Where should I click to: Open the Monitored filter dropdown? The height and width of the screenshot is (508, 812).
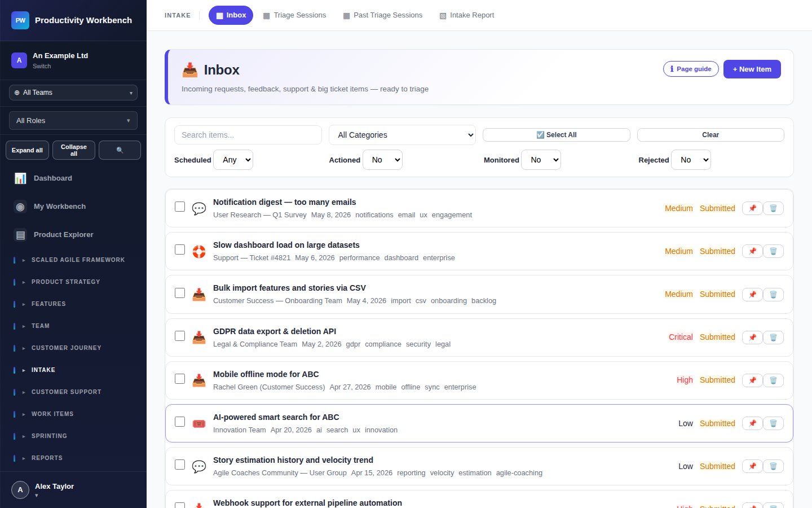541,160
